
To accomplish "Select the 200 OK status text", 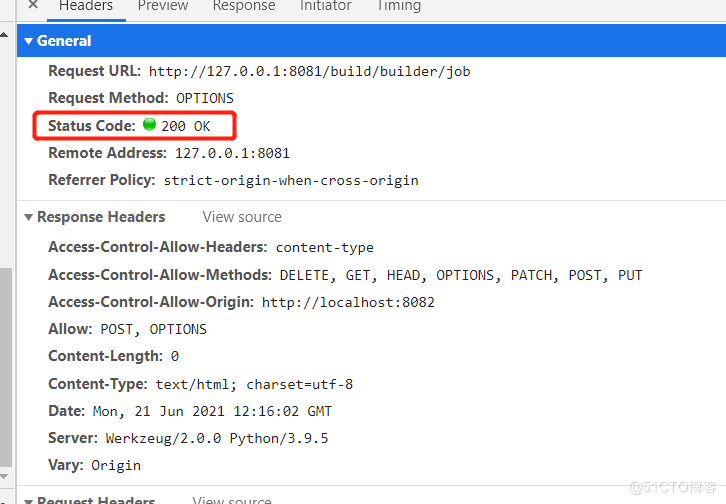I will click(x=186, y=126).
